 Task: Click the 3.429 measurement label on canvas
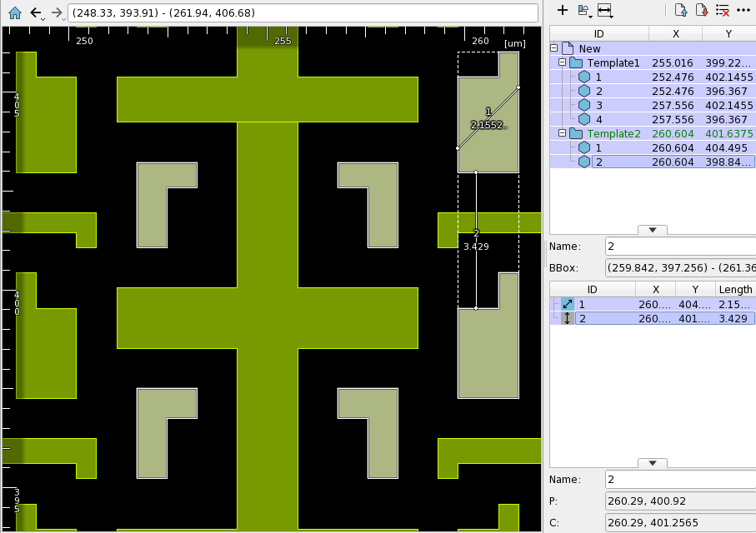pyautogui.click(x=476, y=247)
